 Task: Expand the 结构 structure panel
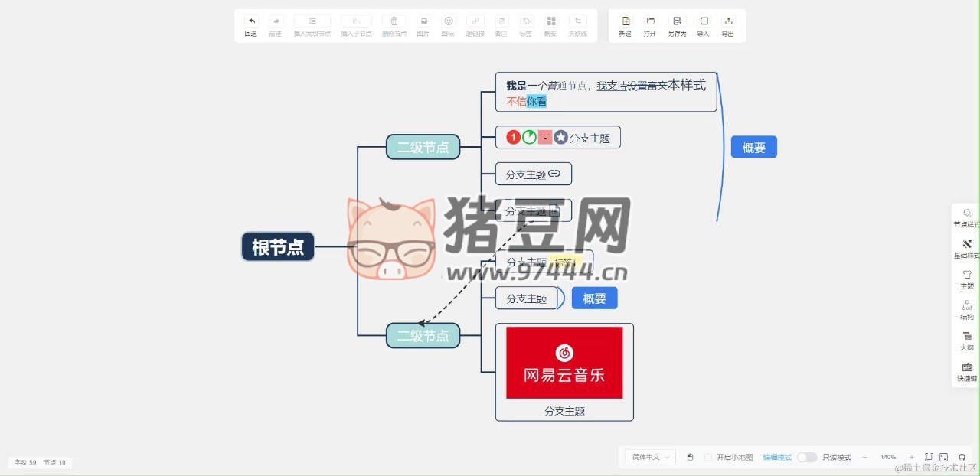(966, 311)
